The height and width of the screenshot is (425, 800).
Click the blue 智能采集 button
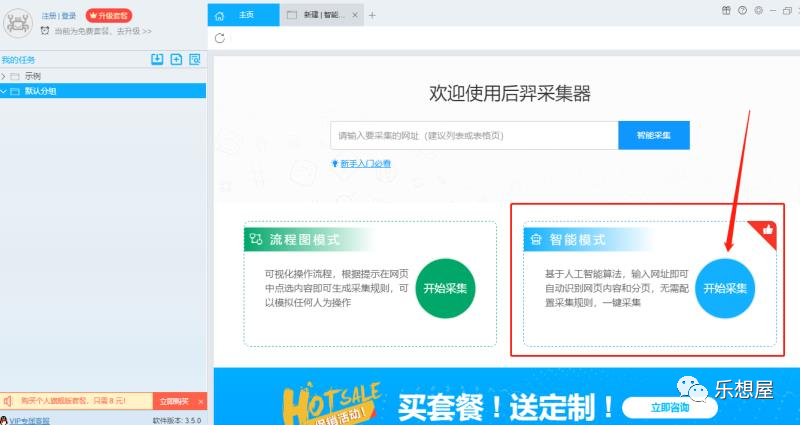click(x=654, y=135)
